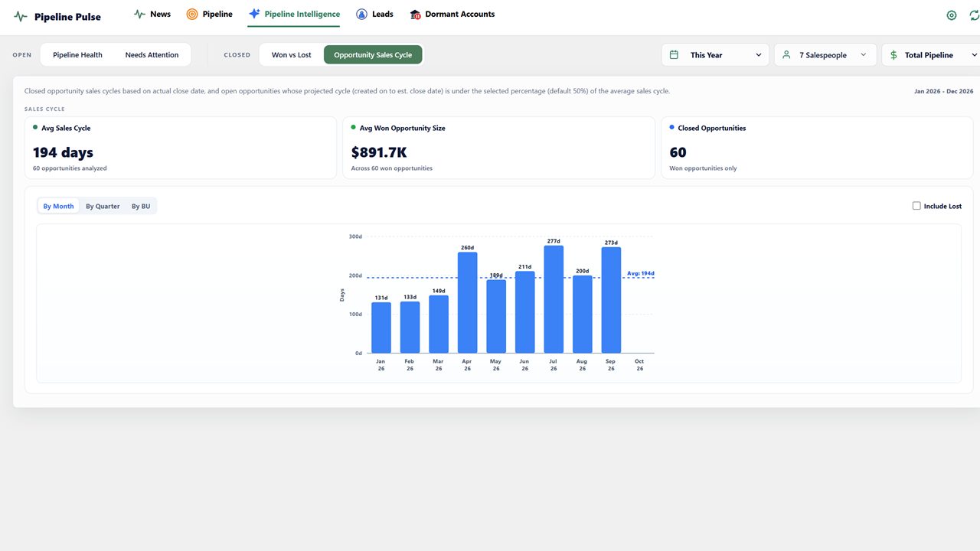The width and height of the screenshot is (980, 551).
Task: Click the Pipeline Pulse heartbeat logo icon
Action: coord(21,16)
